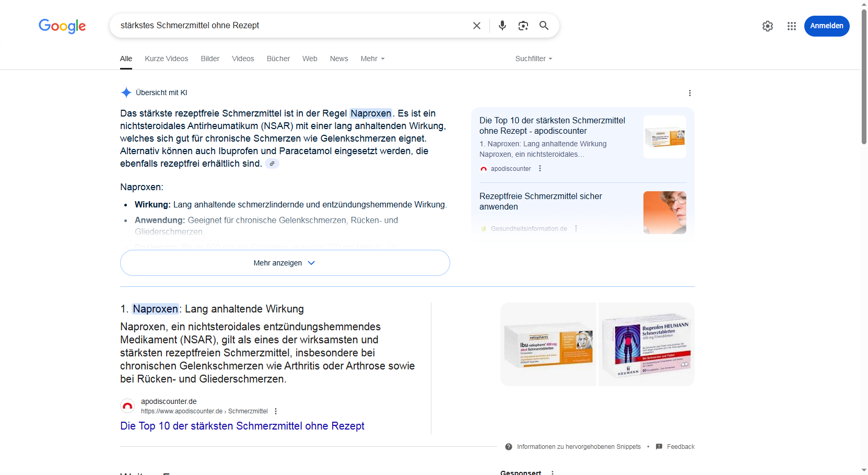Switch to Bilder tab

[x=210, y=59]
